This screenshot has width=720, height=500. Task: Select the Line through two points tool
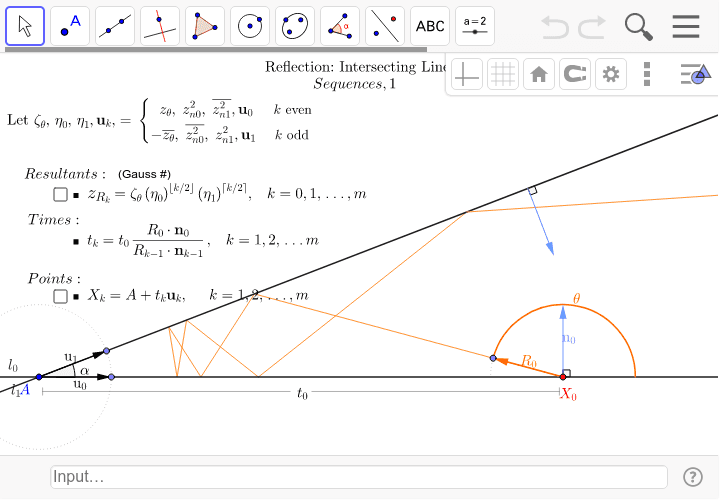[115, 26]
